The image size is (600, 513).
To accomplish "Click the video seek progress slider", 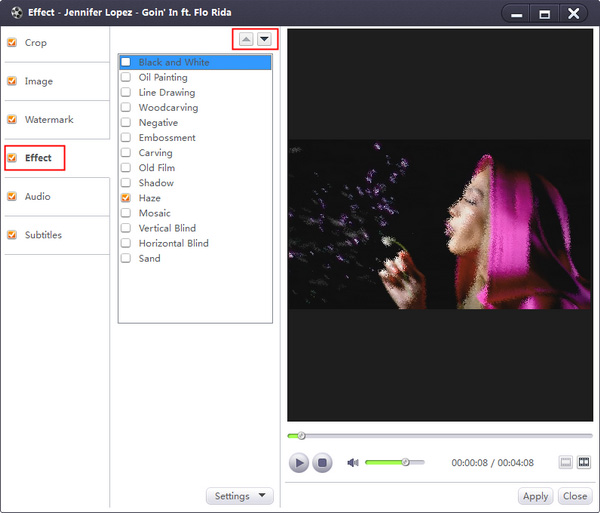I will pyautogui.click(x=440, y=435).
